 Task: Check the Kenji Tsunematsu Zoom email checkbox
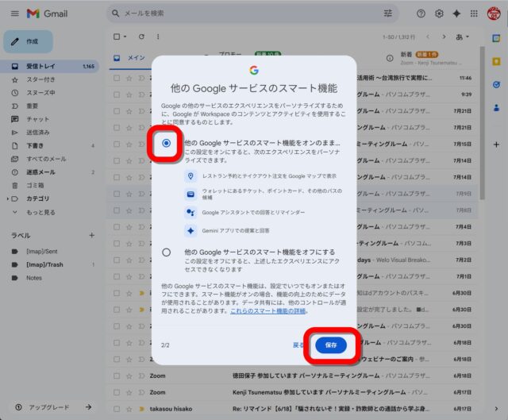point(117,392)
